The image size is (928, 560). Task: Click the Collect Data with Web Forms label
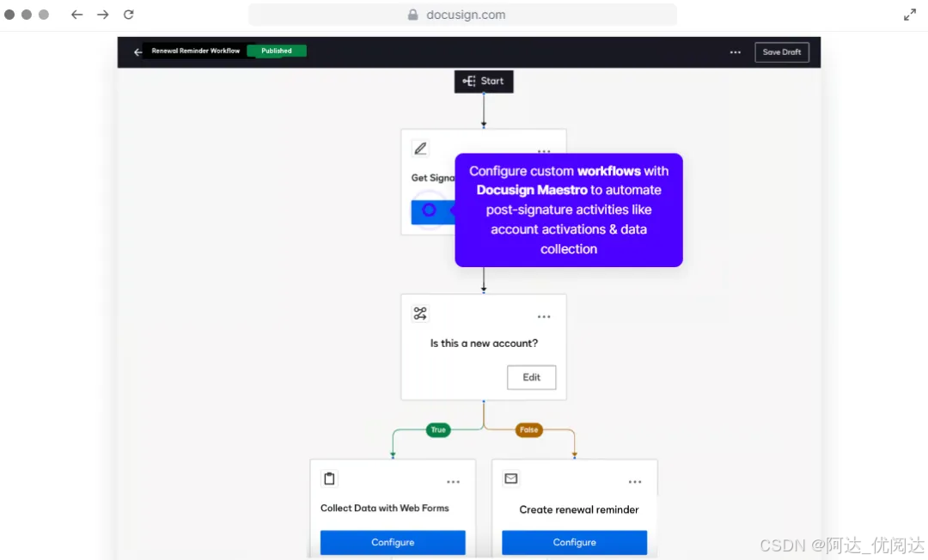coord(385,508)
